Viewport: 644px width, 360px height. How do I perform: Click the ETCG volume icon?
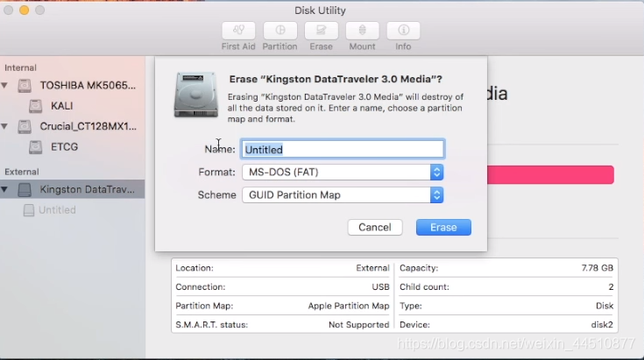point(36,147)
